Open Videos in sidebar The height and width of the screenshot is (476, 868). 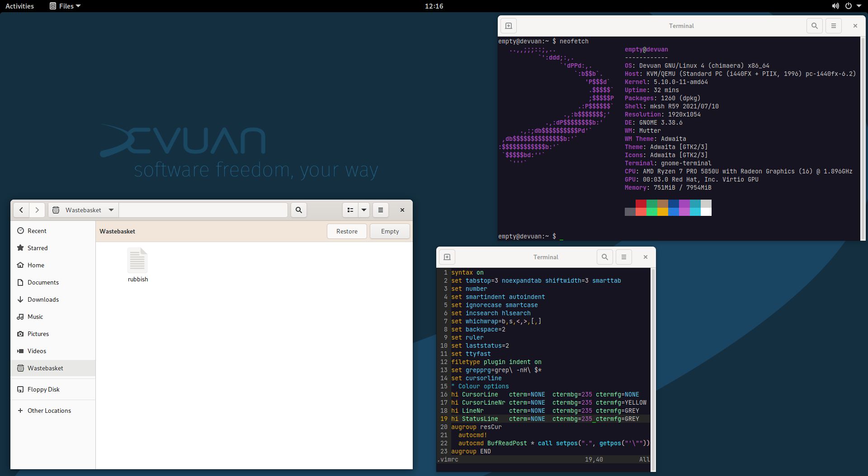[x=53, y=351]
